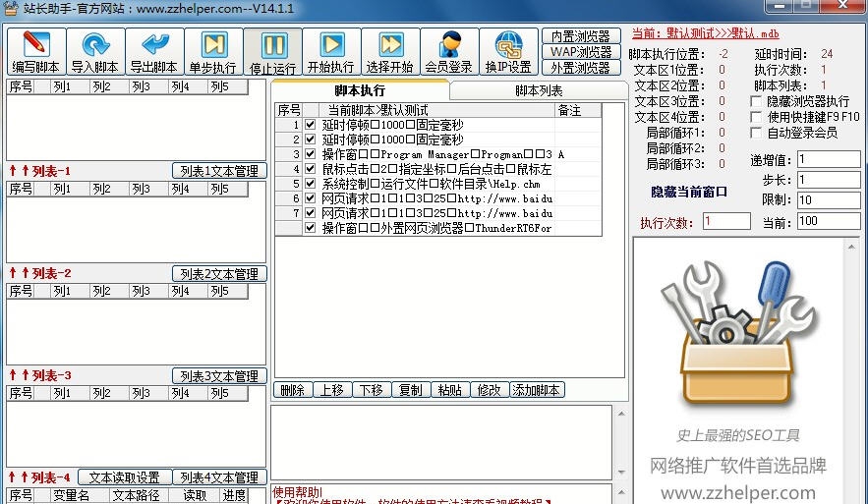Screen dimensions: 868x504
Task: Click scroll down arrow of log text area
Action: (x=621, y=472)
